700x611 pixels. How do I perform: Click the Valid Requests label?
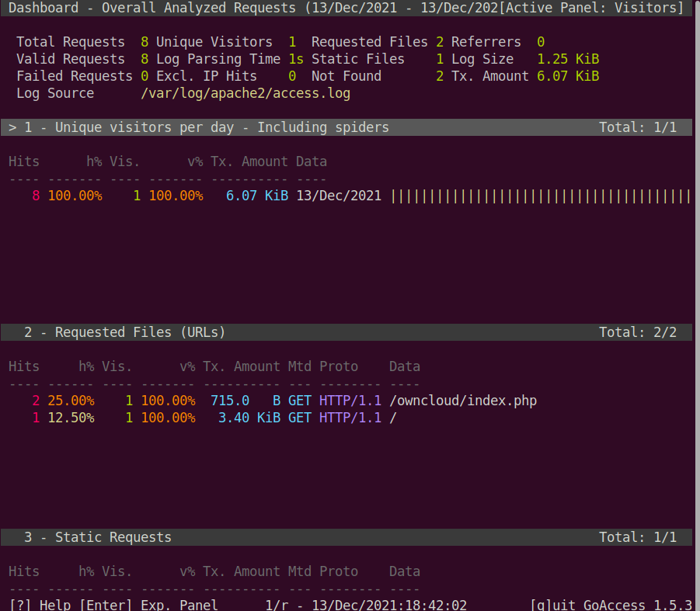click(x=71, y=59)
